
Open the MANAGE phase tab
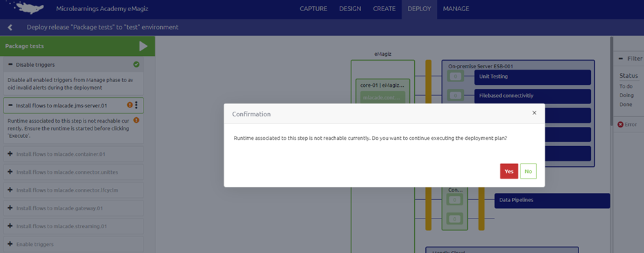click(456, 8)
